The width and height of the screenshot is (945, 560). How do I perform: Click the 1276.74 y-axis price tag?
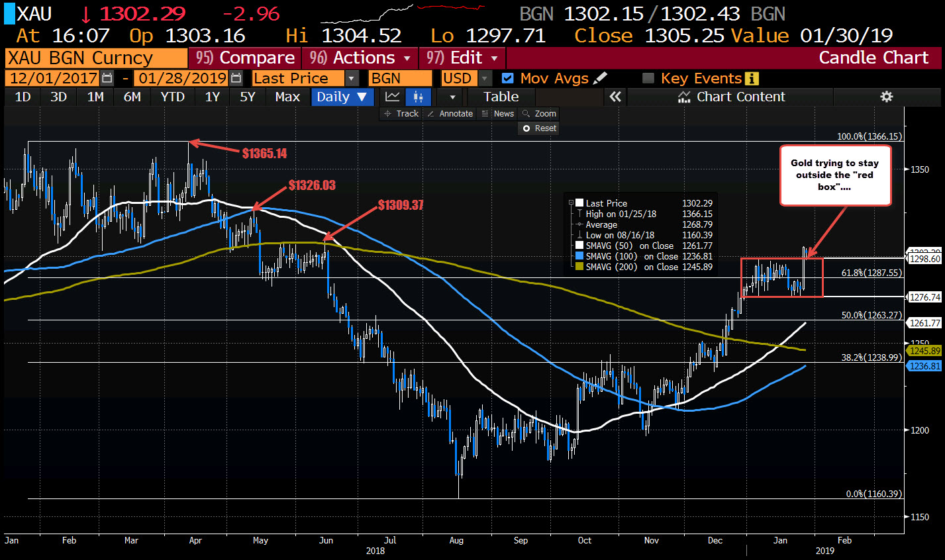click(925, 297)
